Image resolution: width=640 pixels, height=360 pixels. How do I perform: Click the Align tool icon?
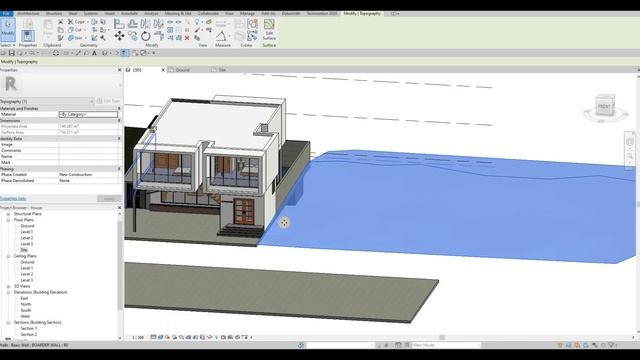pyautogui.click(x=119, y=24)
